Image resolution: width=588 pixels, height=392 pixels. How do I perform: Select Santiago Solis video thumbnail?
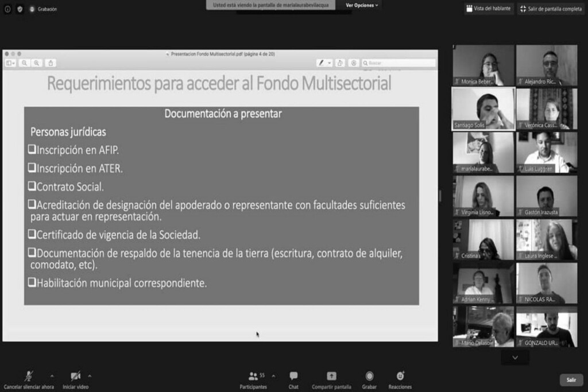[x=483, y=108]
